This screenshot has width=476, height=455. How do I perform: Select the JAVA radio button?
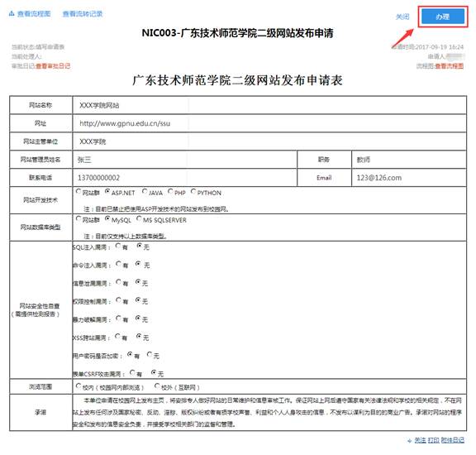[145, 191]
